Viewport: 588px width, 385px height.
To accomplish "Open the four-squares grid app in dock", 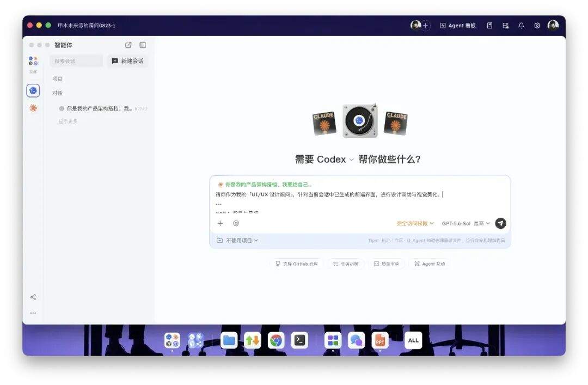I will click(333, 341).
